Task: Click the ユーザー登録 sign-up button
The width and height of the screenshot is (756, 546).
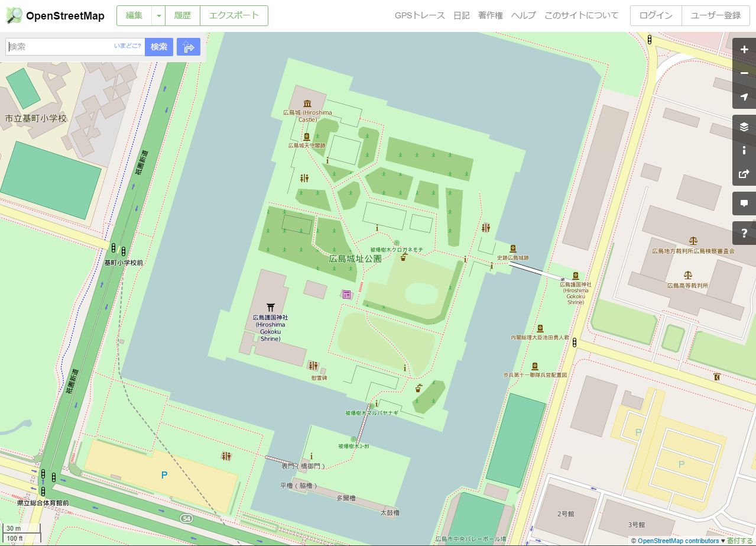Action: tap(716, 16)
